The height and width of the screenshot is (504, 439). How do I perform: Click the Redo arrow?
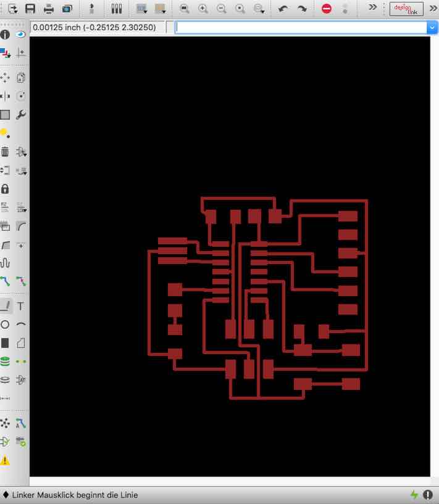(302, 9)
